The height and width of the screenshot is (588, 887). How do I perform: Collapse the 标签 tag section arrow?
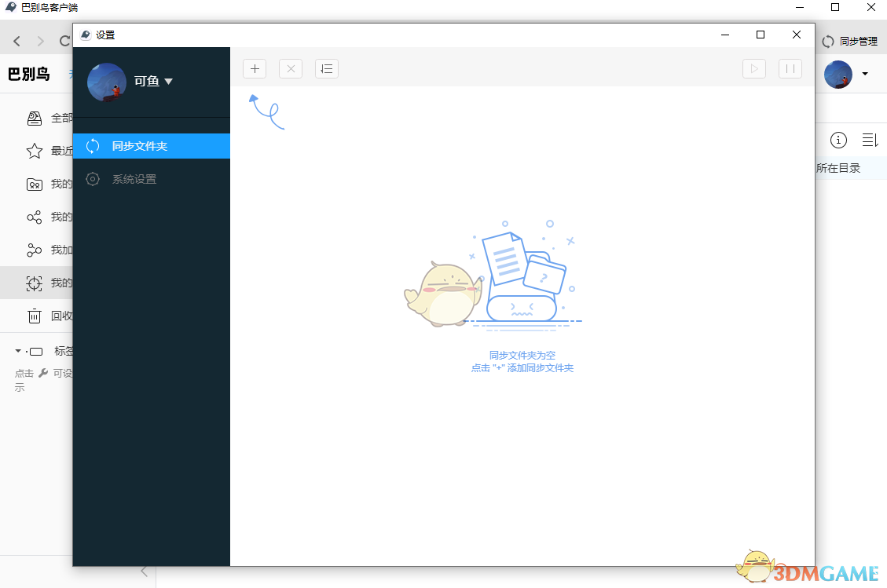click(x=18, y=351)
